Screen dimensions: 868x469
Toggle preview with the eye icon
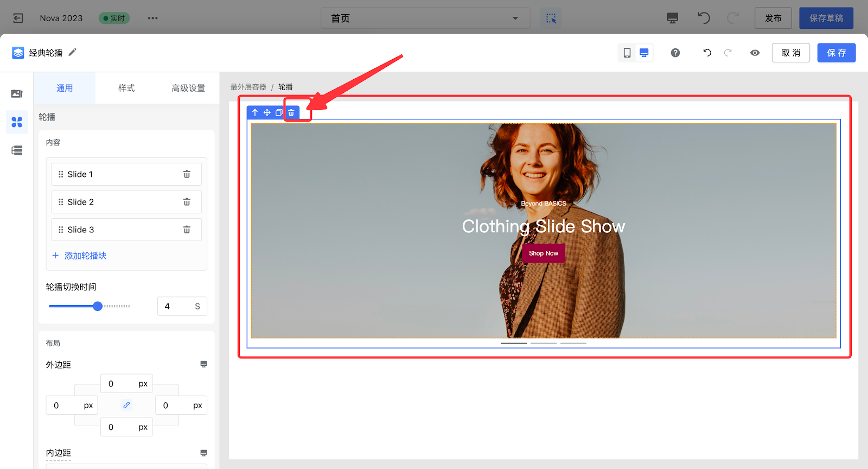pyautogui.click(x=755, y=53)
